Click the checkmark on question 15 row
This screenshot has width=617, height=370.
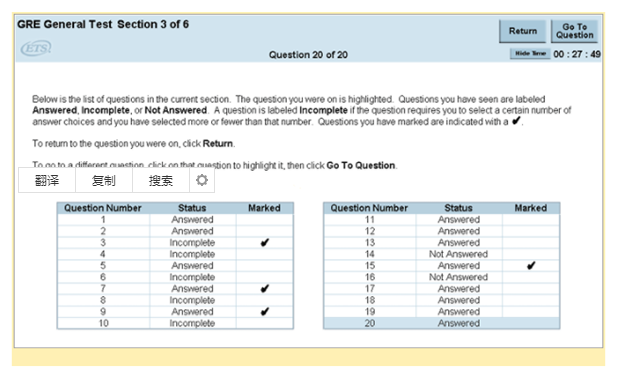(531, 266)
